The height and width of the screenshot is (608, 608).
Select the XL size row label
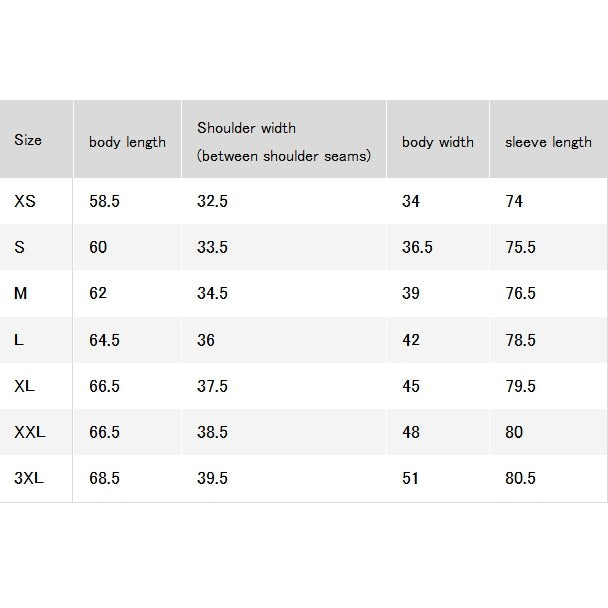pyautogui.click(x=24, y=386)
